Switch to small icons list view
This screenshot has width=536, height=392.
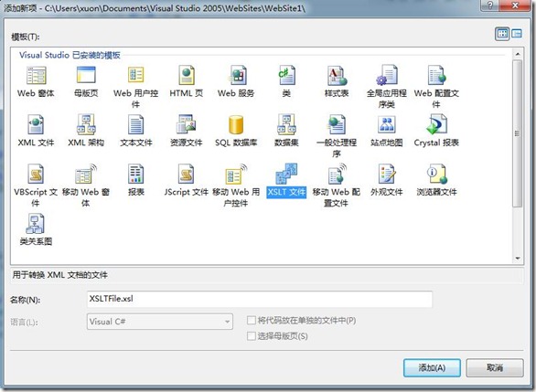coord(517,34)
